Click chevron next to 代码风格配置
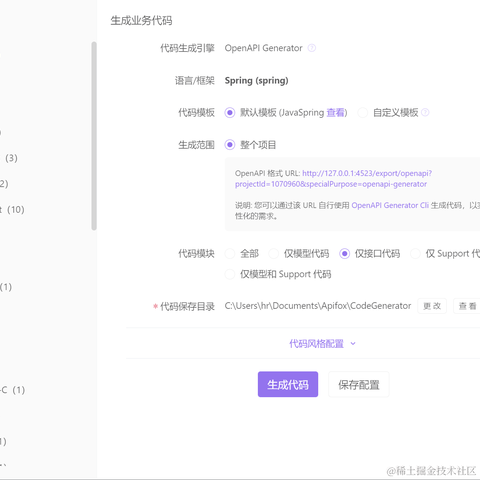This screenshot has height=480, width=480. (x=353, y=344)
